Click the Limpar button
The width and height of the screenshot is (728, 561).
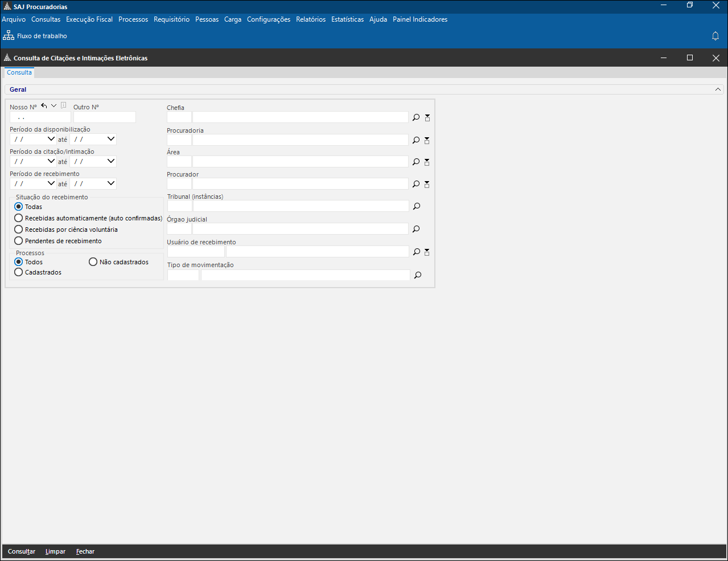click(x=55, y=551)
